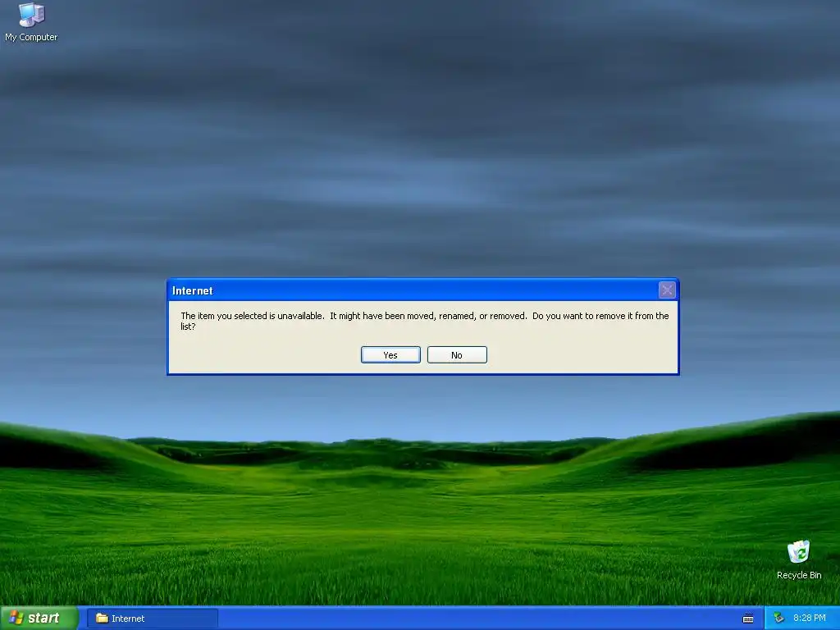The width and height of the screenshot is (840, 630).
Task: Open the Start menu
Action: [x=39, y=618]
